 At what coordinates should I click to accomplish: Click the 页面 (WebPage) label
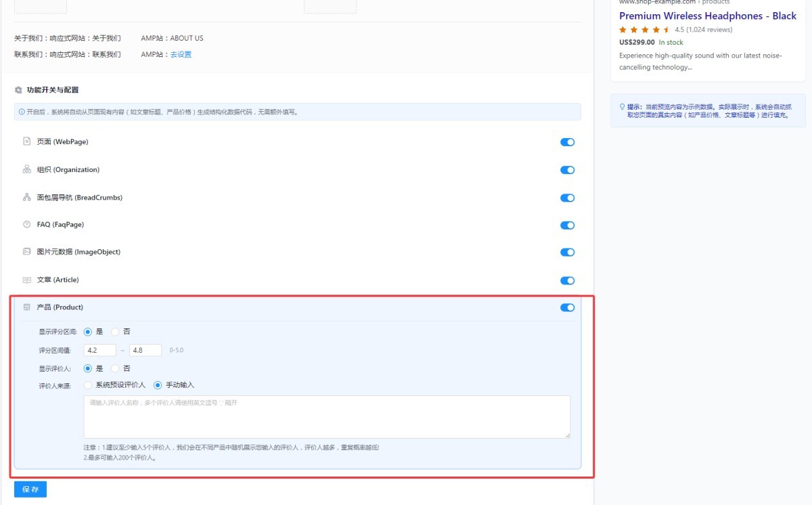click(x=63, y=141)
